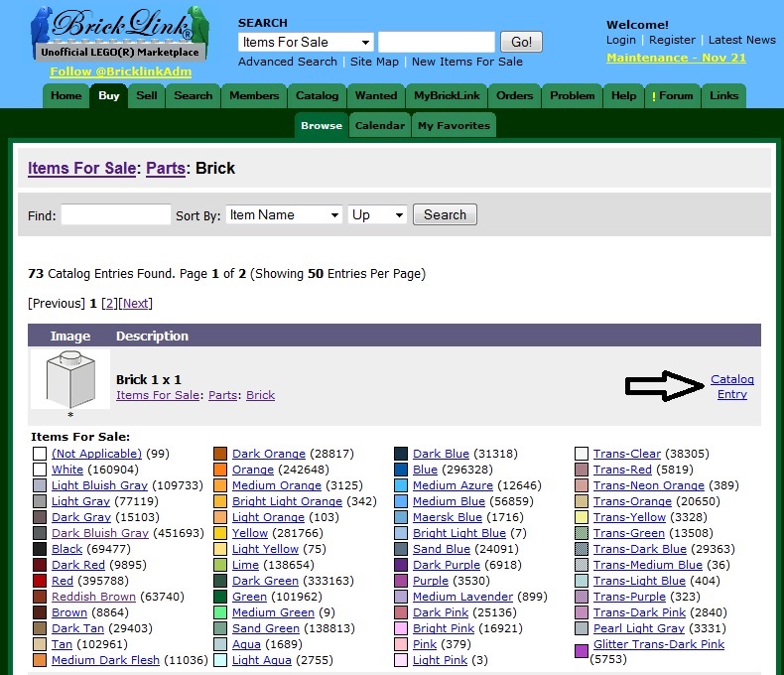Open the Dark Green listings
Screen dimensions: 784x675
point(265,581)
